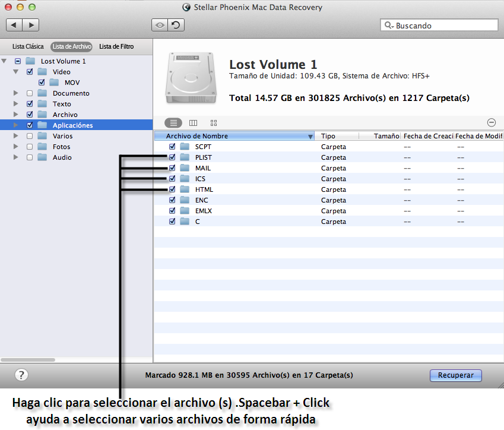The height and width of the screenshot is (430, 504).
Task: Expand the Fotos folder node
Action: pyautogui.click(x=15, y=146)
